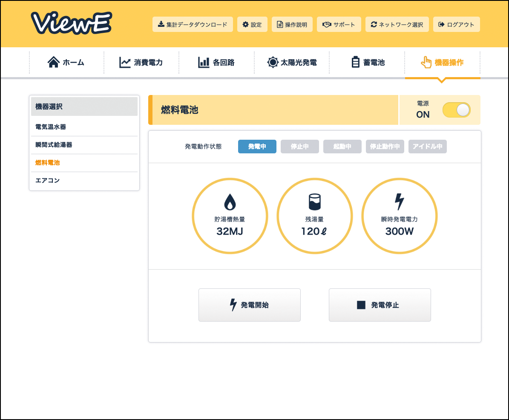Click the refresh icon on ネットワーク選択
509x420 pixels.
pos(374,24)
